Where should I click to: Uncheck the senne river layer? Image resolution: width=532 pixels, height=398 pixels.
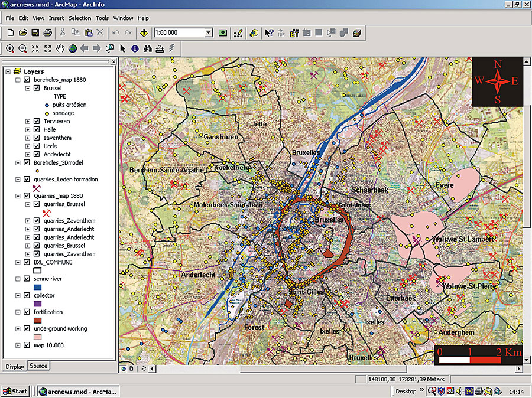click(x=27, y=279)
